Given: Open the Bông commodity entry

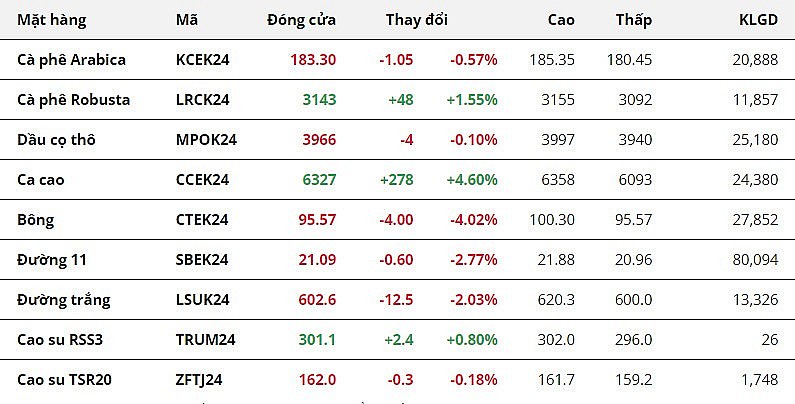Looking at the screenshot, I should (36, 220).
